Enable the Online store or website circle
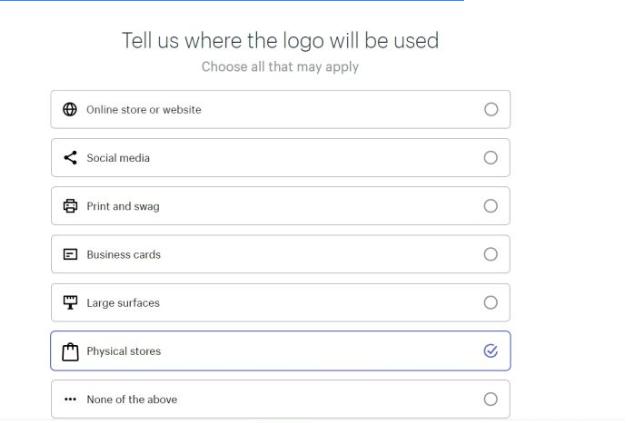 [x=490, y=110]
